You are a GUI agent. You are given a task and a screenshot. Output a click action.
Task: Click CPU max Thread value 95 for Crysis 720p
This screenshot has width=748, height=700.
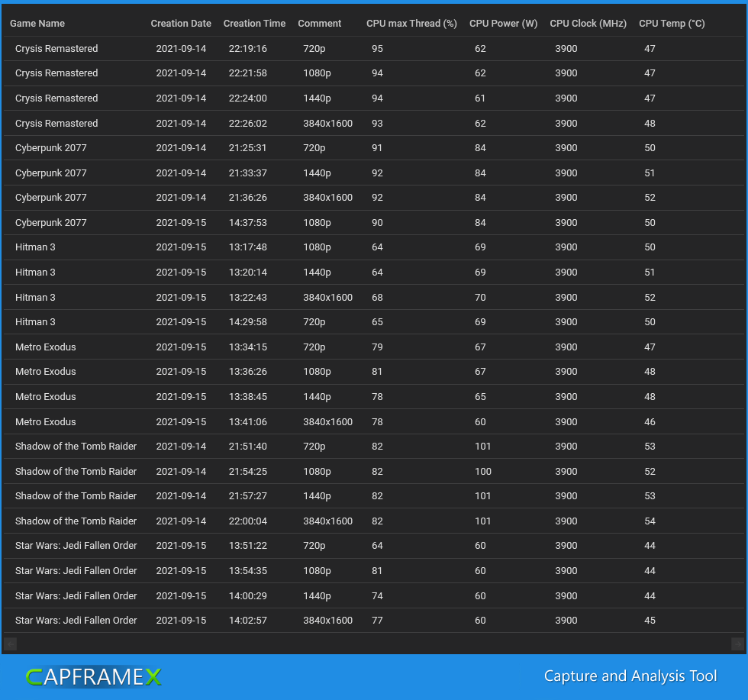tap(377, 49)
